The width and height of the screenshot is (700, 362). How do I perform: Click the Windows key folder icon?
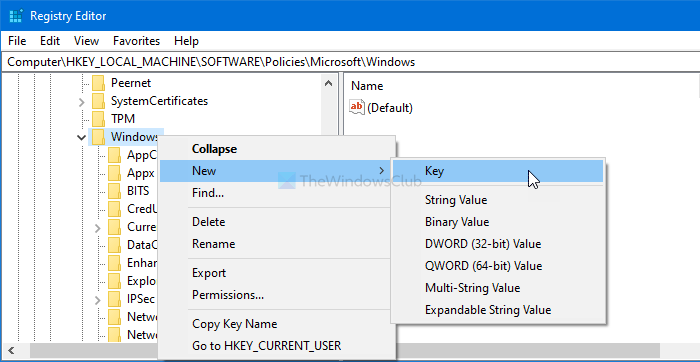(x=98, y=137)
